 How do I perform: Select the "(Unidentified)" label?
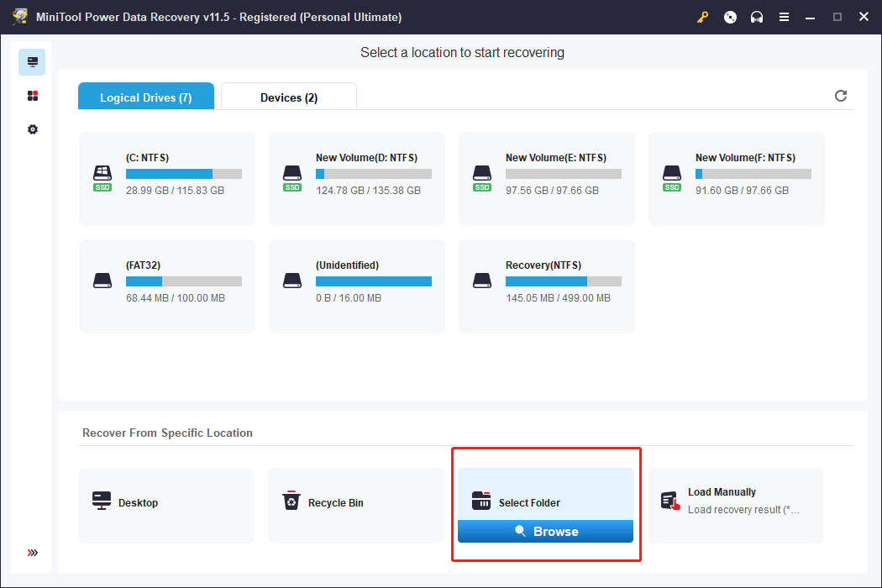tap(348, 265)
